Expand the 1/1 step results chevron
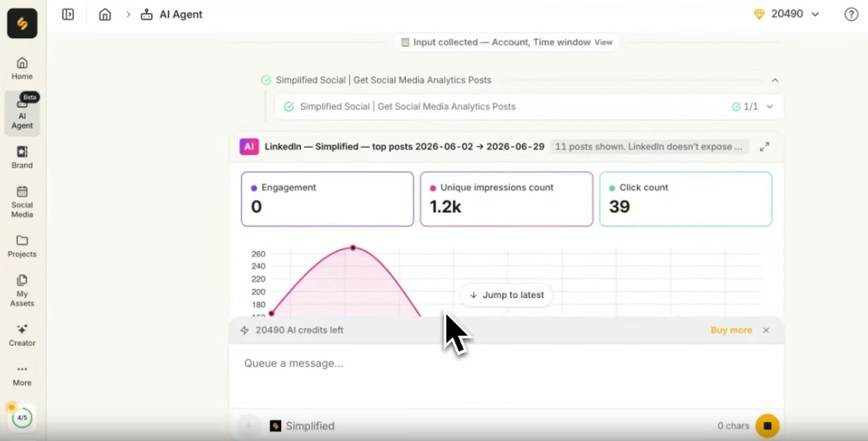Viewport: 868px width, 441px height. [x=770, y=107]
